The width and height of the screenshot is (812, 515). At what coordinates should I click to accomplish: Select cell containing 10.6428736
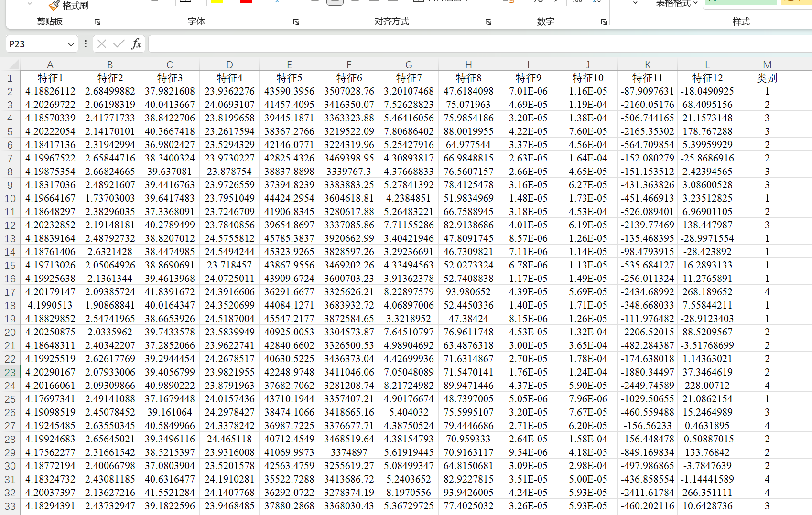(x=707, y=506)
